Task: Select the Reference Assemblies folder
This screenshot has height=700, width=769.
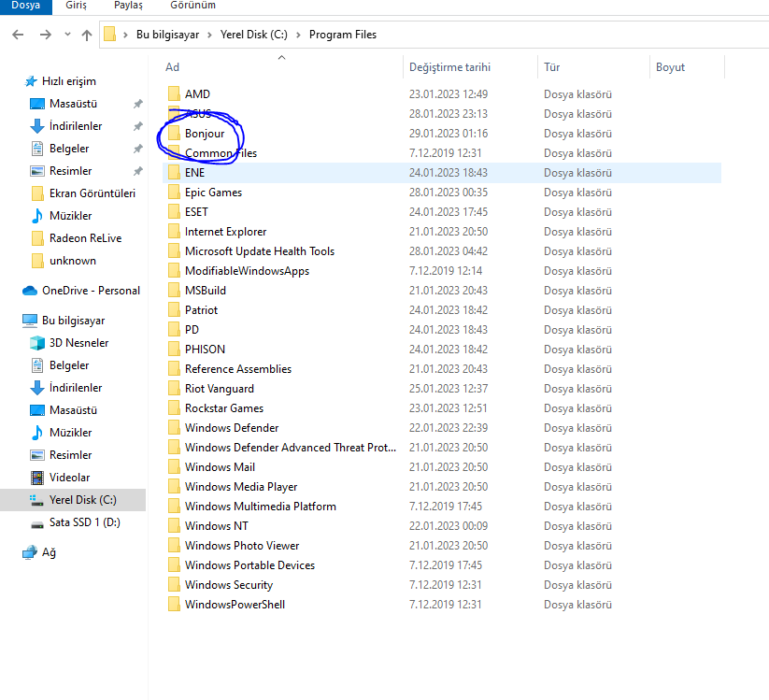Action: point(238,369)
